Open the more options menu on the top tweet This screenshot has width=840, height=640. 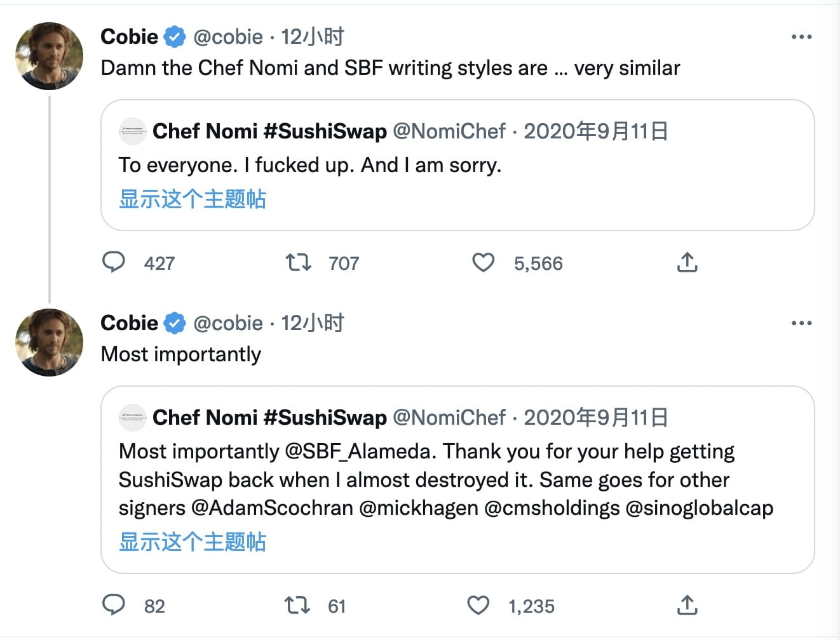[x=801, y=37]
